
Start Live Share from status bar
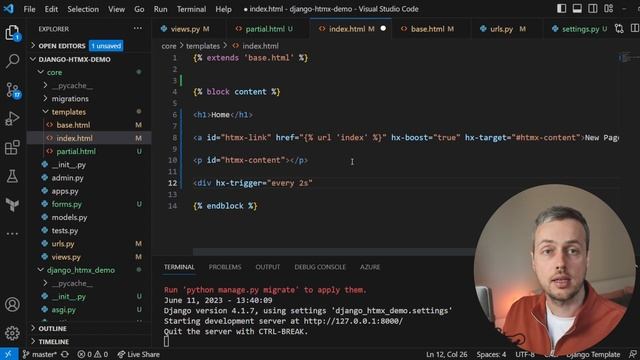pyautogui.click(x=138, y=354)
